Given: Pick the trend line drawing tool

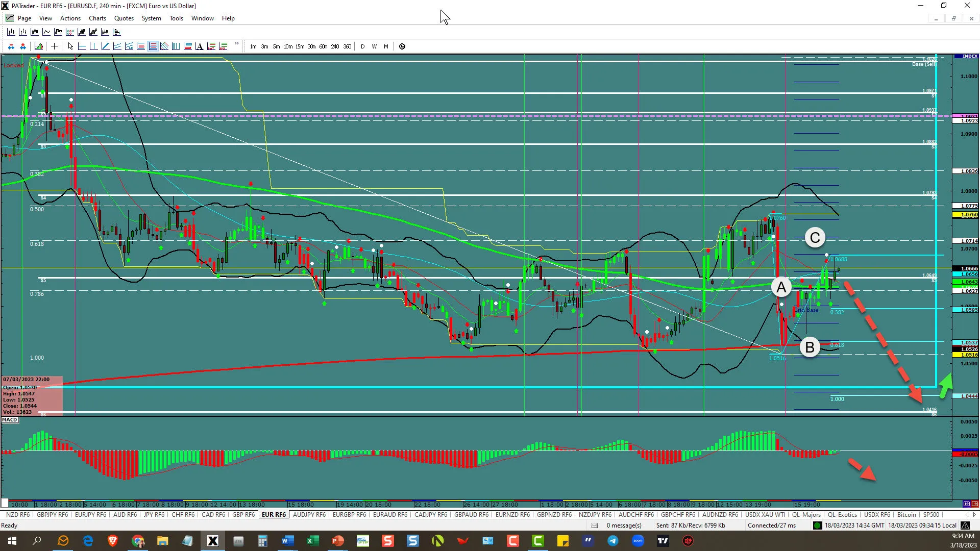Looking at the screenshot, I should (x=105, y=46).
